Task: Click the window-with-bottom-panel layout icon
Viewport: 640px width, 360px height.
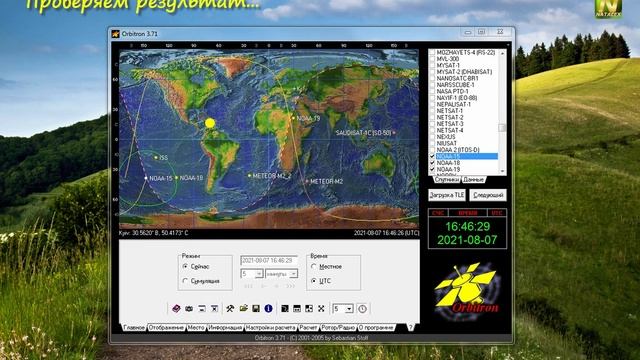Action: tap(297, 309)
